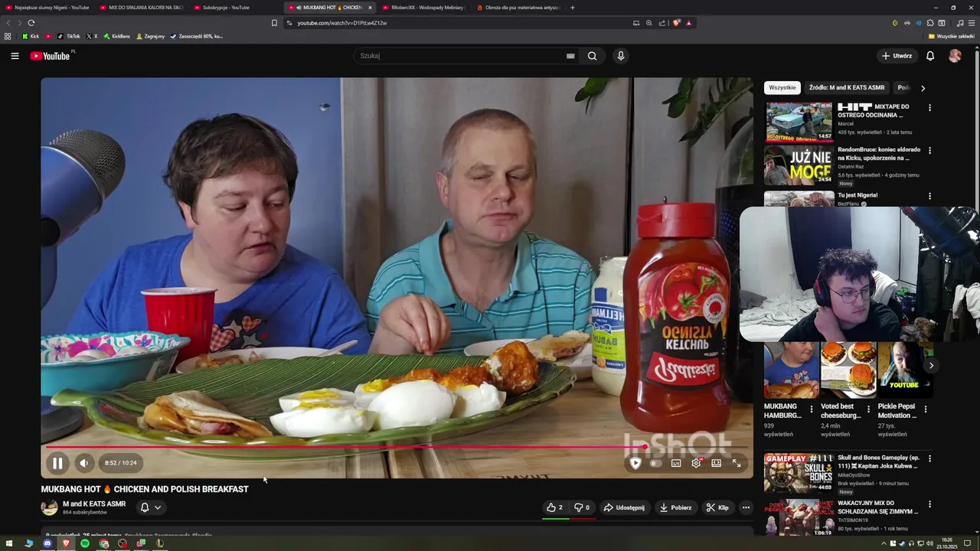Select the Wszystkie filter chip
Image resolution: width=980 pixels, height=551 pixels.
782,87
